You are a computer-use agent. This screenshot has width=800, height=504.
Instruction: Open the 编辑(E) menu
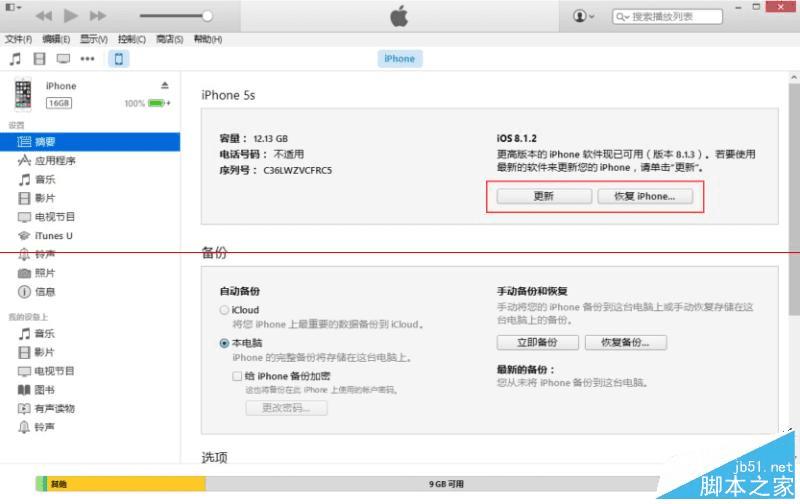point(56,39)
